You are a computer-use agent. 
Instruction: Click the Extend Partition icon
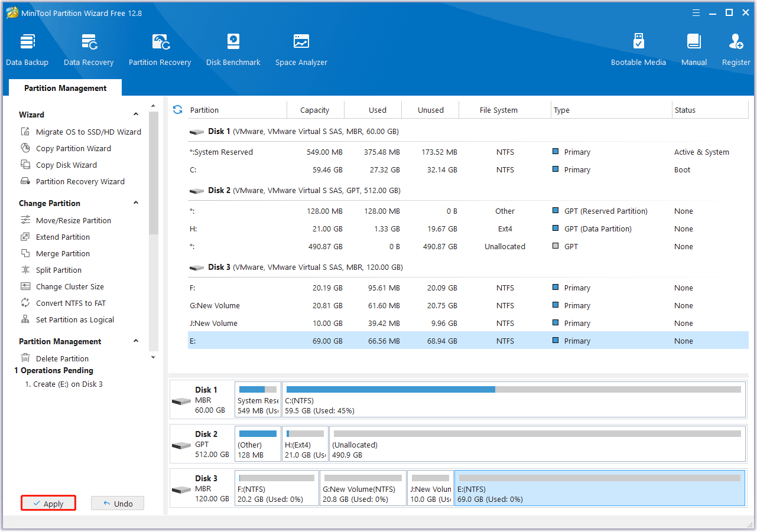pos(25,237)
